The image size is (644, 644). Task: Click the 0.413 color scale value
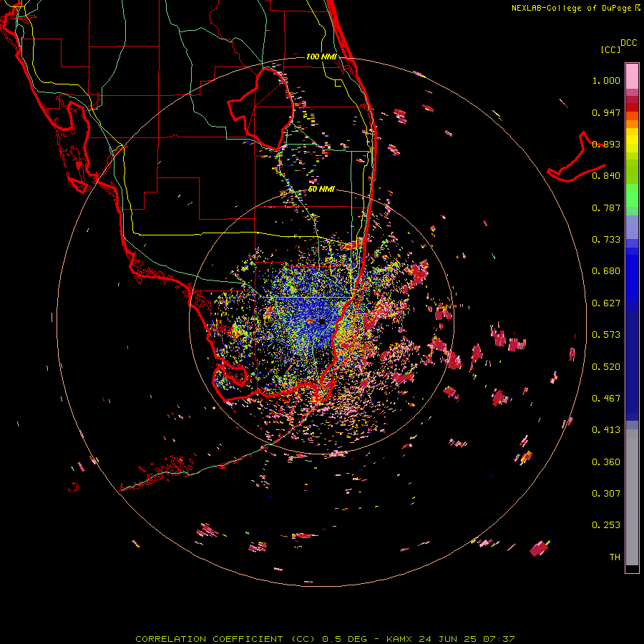click(x=606, y=430)
